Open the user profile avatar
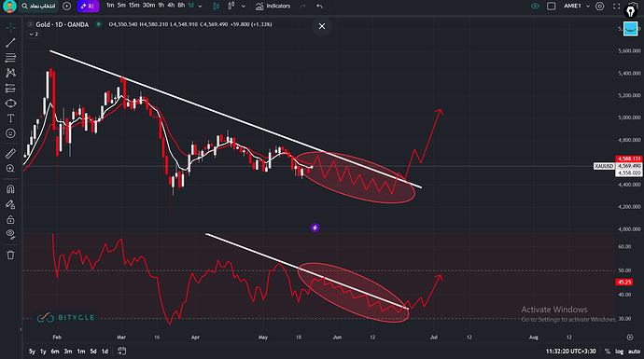Image resolution: width=644 pixels, height=359 pixels. click(x=9, y=7)
